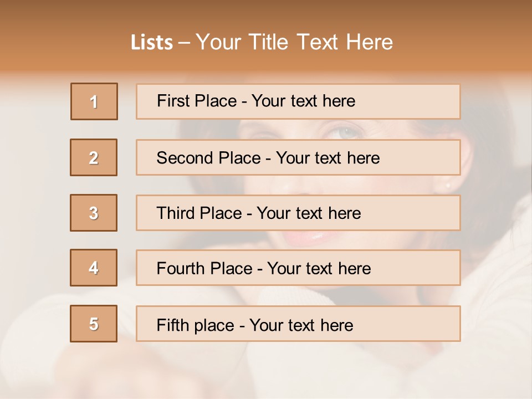532x399 pixels.
Task: Click the pearl earring in the photo
Action: [448, 186]
